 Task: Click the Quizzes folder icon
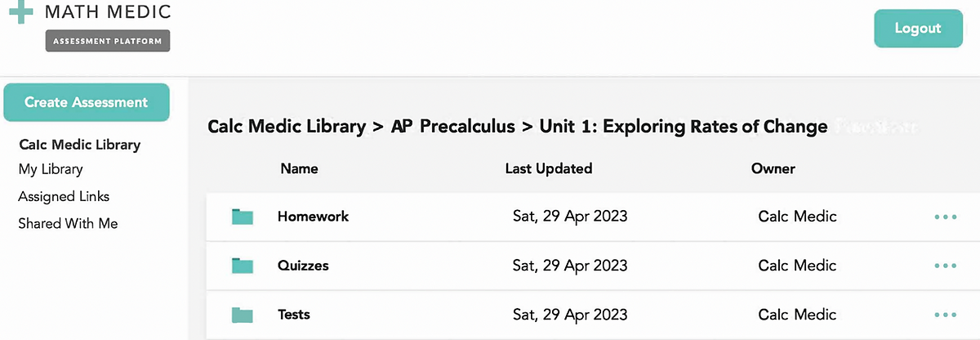pos(243,266)
